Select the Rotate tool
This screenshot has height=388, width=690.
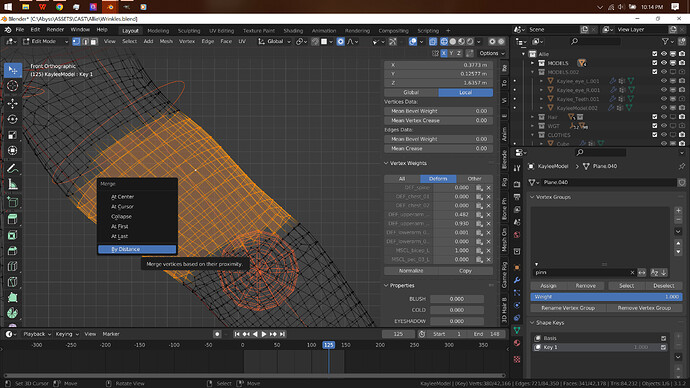(12, 119)
